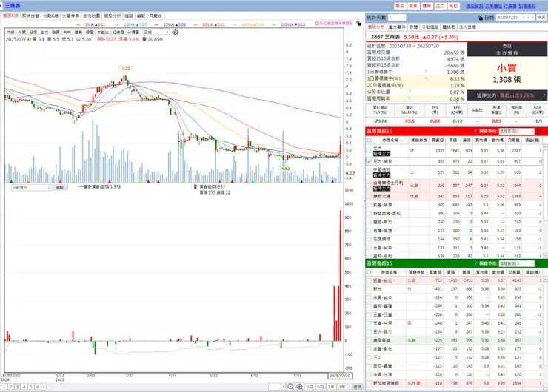Click the help question mark in 區間賣超15 header
Screen dimensions: 548x392
click(475, 263)
